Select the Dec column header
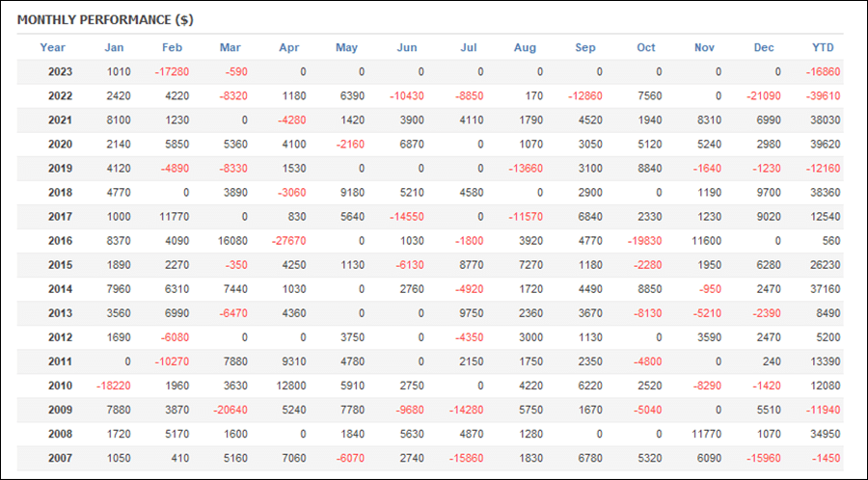 [x=764, y=47]
